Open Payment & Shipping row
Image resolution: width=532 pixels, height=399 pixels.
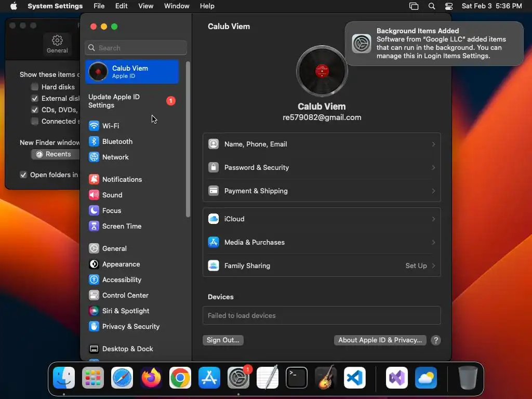[322, 191]
